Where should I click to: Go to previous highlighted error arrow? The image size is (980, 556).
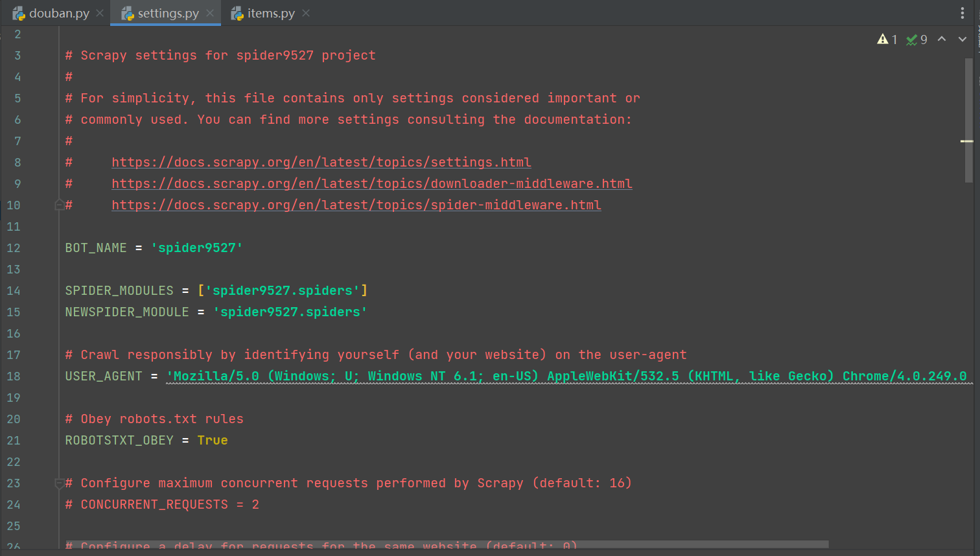[942, 40]
